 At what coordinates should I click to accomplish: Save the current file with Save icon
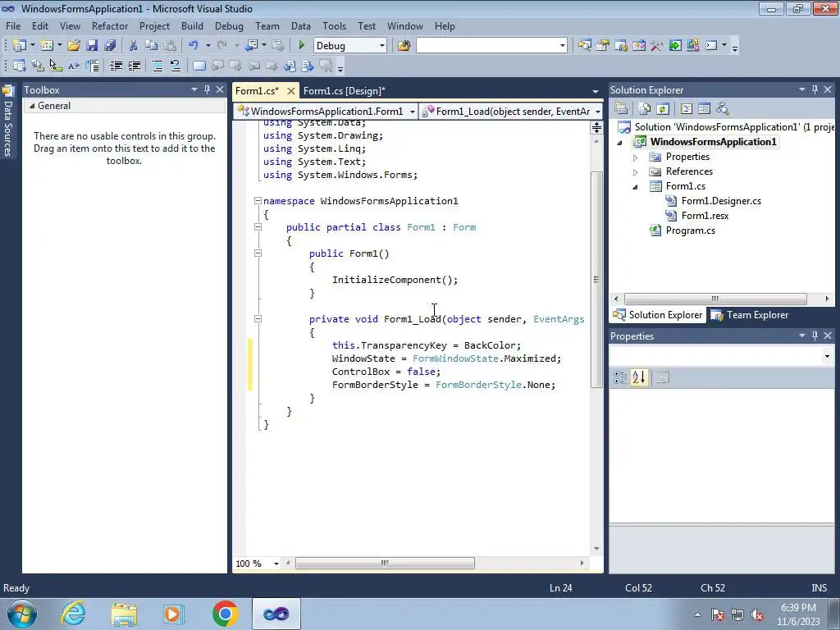92,46
